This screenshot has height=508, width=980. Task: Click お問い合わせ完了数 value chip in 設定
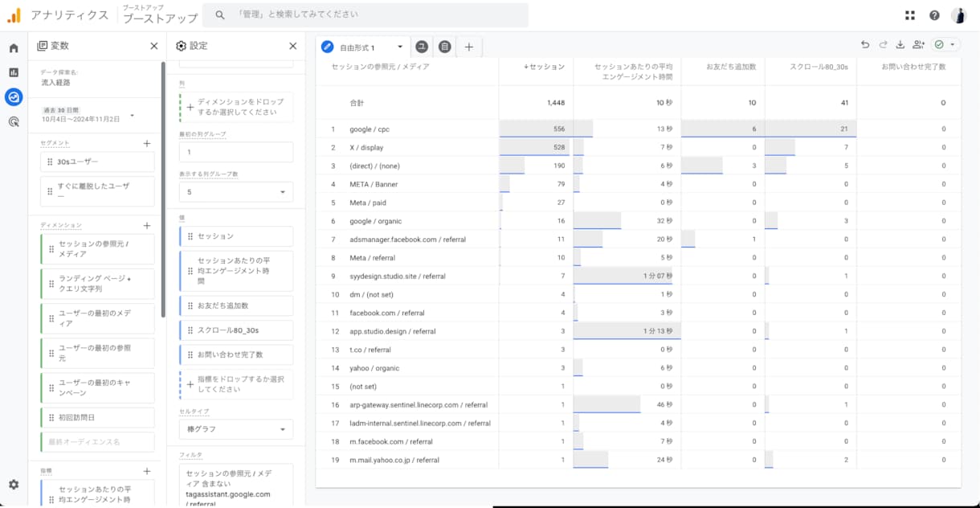coord(236,354)
